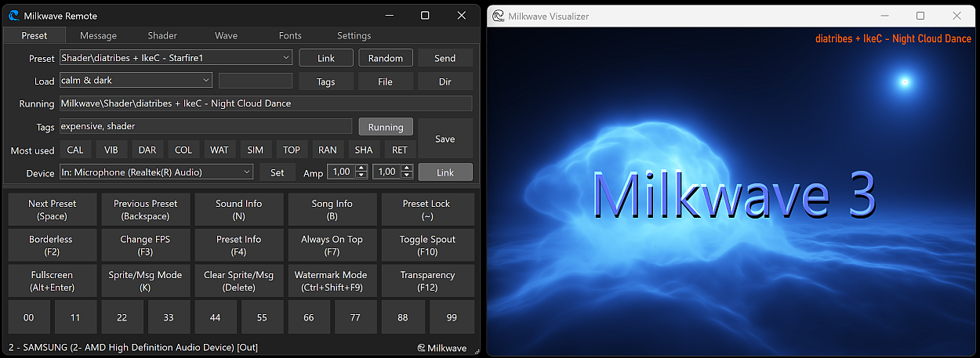Image resolution: width=980 pixels, height=358 pixels.
Task: Click the Random preset button
Action: (386, 58)
